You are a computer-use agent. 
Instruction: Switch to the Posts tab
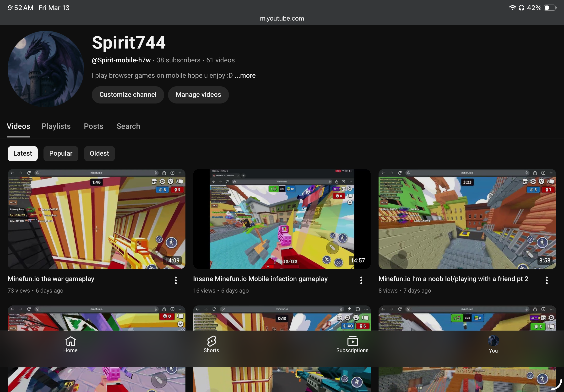[93, 126]
